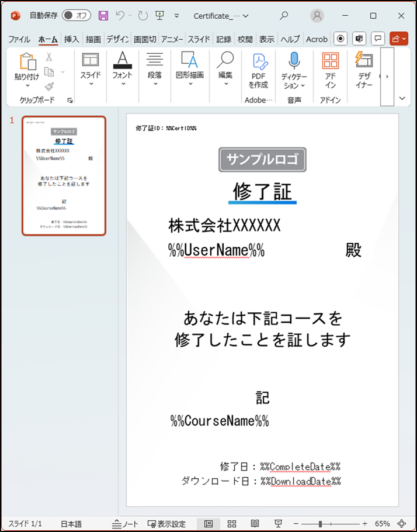Open the user account profile icon

coord(317,16)
